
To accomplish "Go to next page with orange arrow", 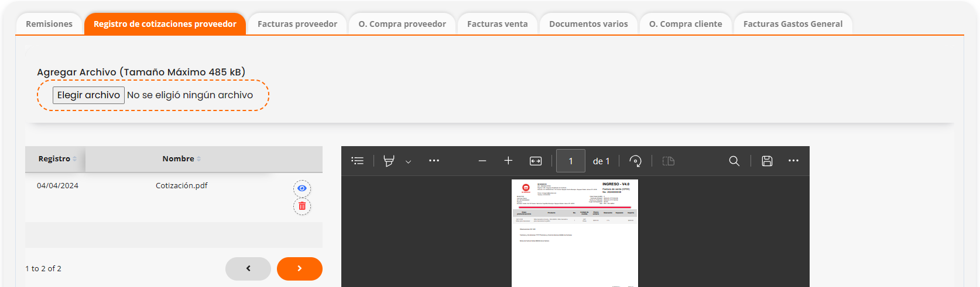I will coord(300,269).
